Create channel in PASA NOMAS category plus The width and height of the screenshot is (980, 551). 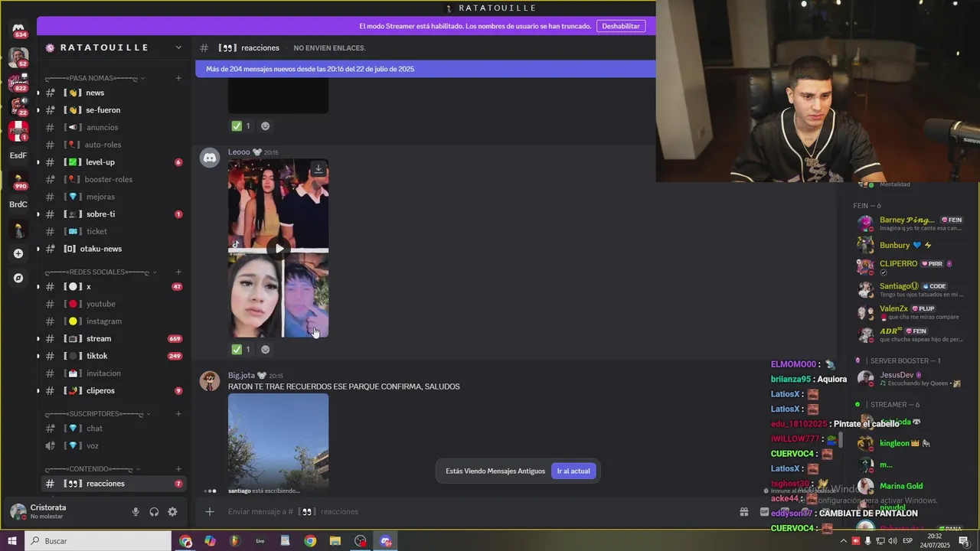coord(178,78)
